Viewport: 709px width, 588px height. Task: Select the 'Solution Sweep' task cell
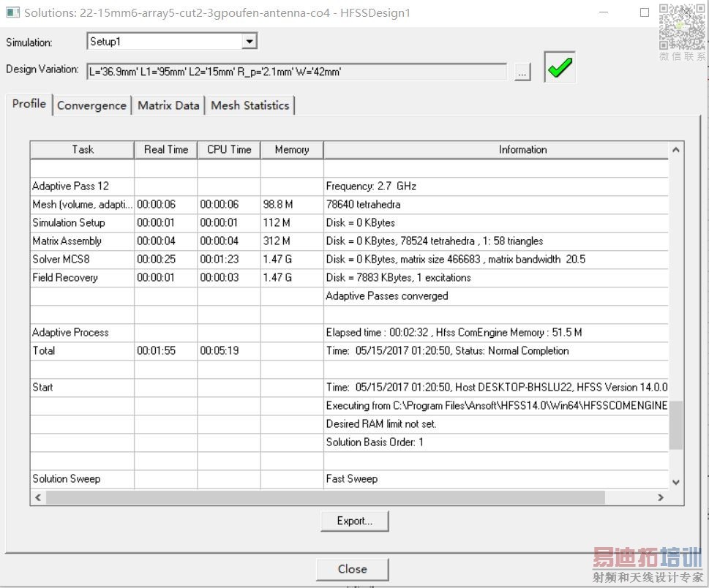(x=82, y=478)
